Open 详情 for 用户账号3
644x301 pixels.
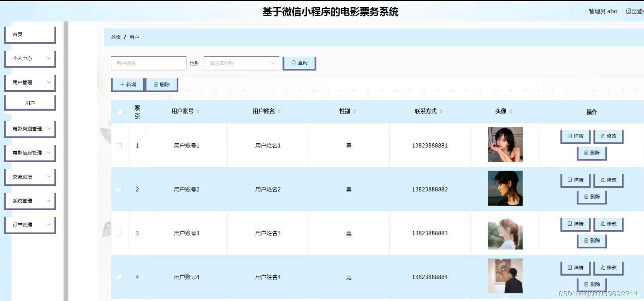pos(575,224)
